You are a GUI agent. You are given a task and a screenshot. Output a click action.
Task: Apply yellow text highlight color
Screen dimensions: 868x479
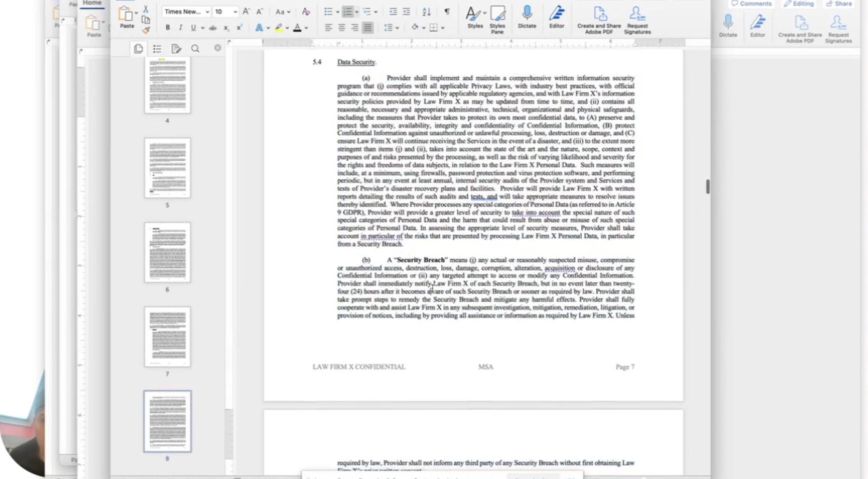[278, 27]
